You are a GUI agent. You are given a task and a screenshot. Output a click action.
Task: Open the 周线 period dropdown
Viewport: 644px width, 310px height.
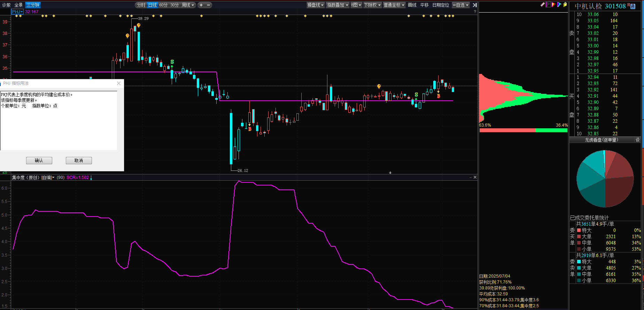188,5
